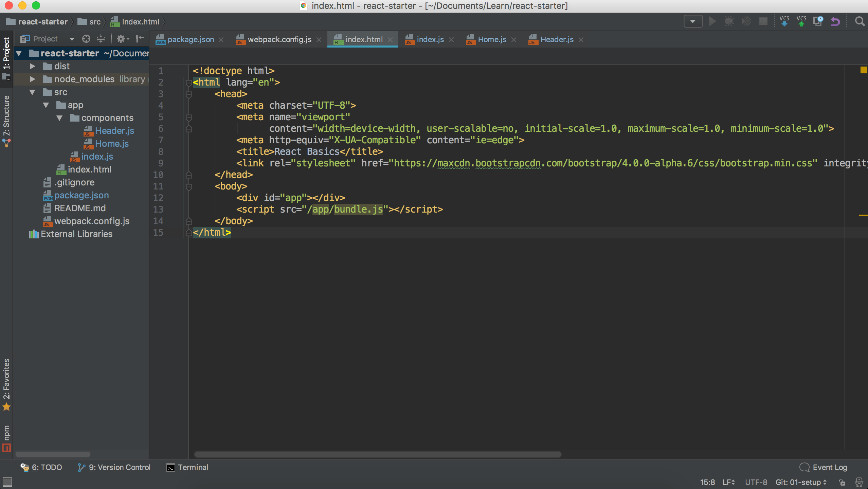Screen dimensions: 868x489
Task: Click tool window quick access icon
Action: 7,482
